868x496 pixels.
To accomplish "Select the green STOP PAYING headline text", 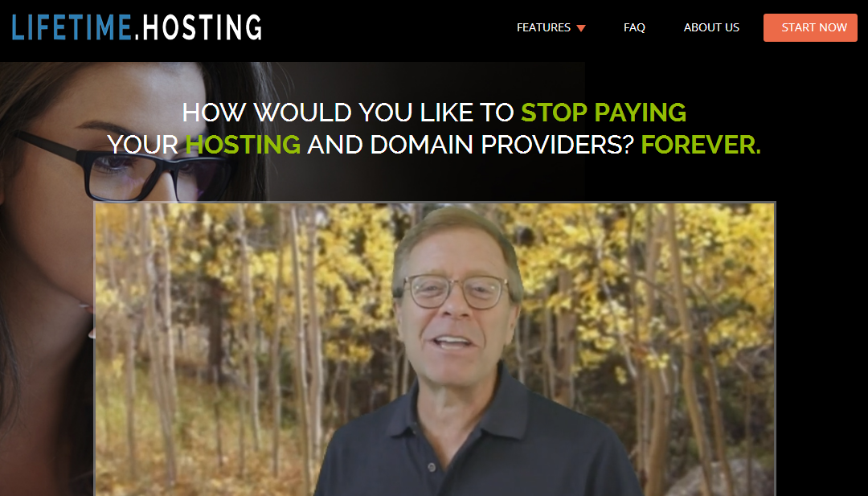I will [604, 113].
